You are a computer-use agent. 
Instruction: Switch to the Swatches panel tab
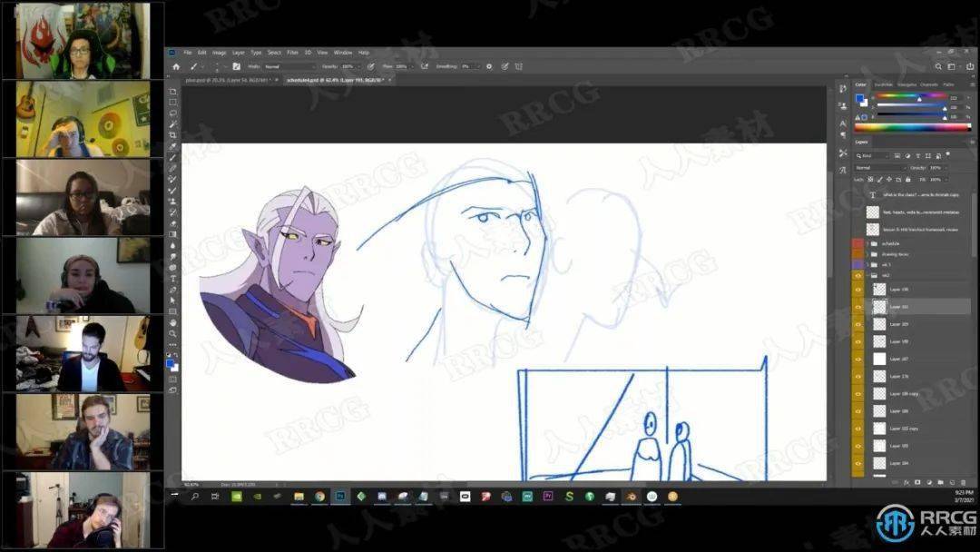point(883,84)
